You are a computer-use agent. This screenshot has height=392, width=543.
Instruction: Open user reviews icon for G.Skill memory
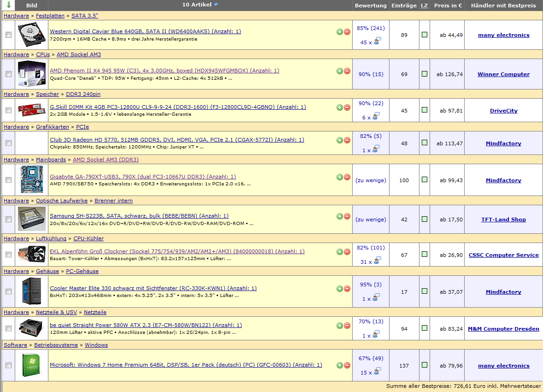376,116
